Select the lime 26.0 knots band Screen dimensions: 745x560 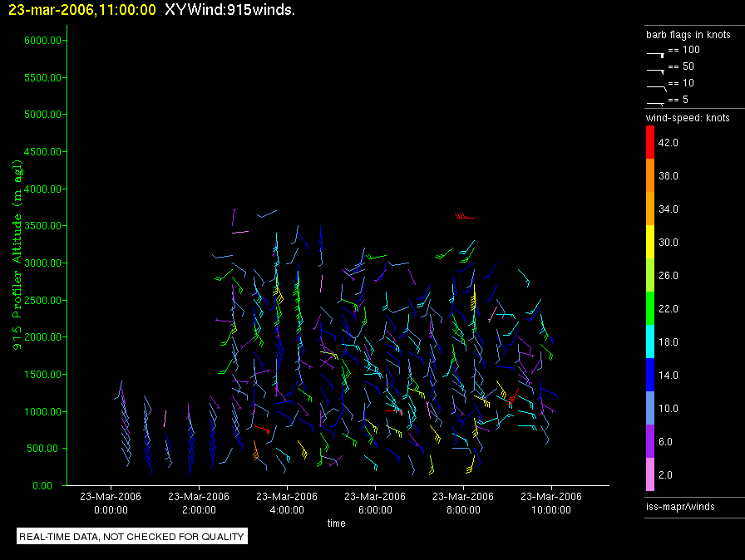tap(650, 275)
